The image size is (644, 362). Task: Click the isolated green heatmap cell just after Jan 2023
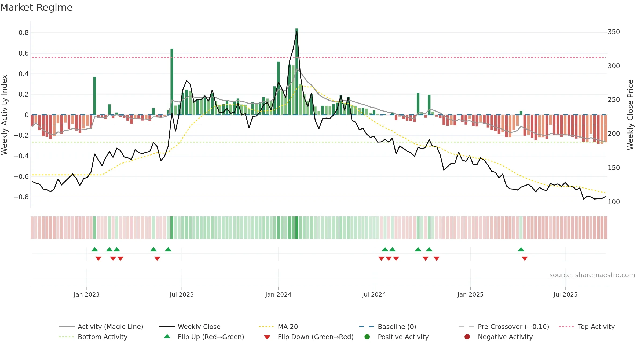pos(95,228)
